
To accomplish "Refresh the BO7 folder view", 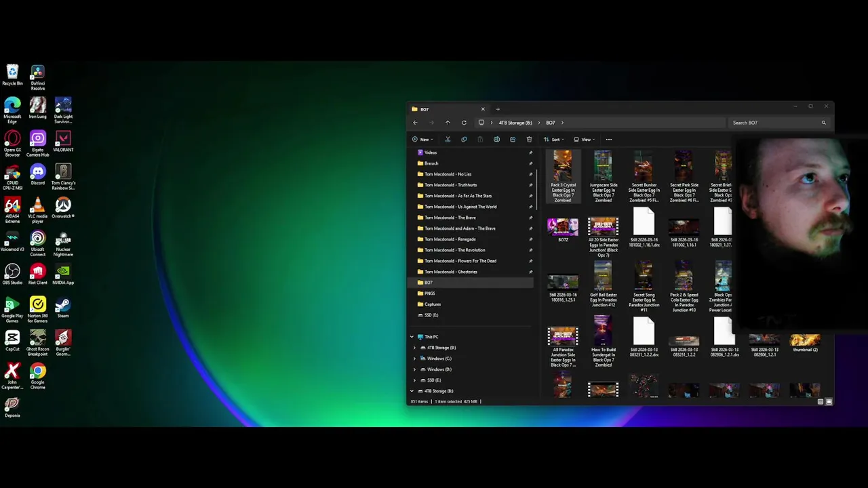I will click(464, 123).
